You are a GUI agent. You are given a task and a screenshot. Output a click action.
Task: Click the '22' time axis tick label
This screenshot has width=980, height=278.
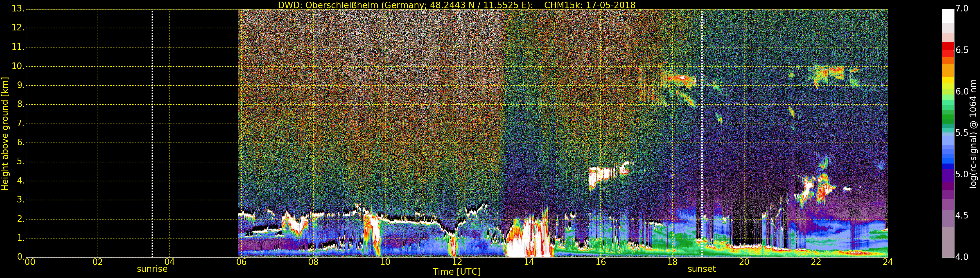point(816,262)
